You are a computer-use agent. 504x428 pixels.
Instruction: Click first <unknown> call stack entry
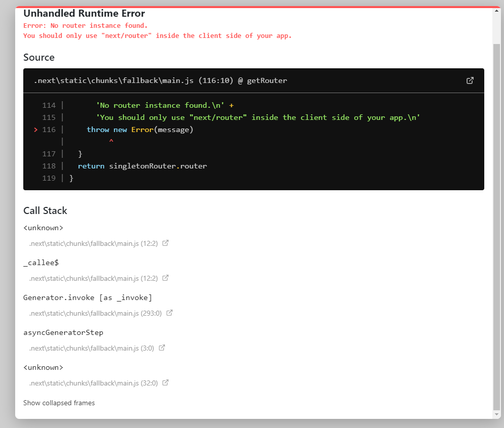[x=43, y=228]
